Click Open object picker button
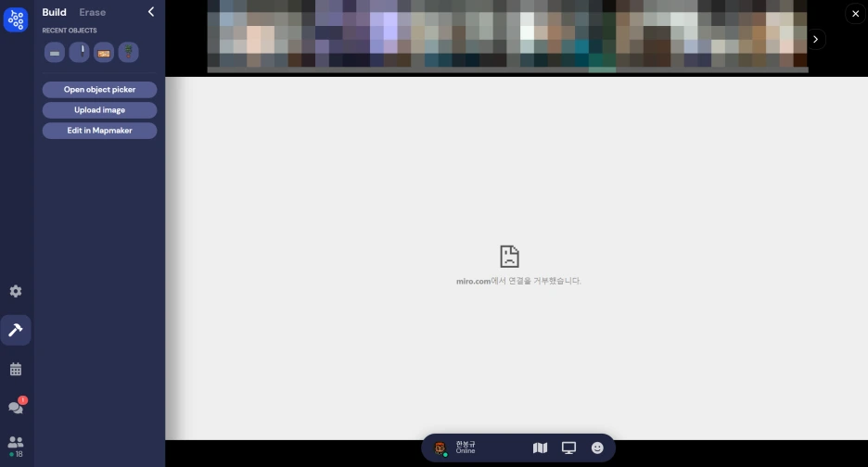 point(99,90)
